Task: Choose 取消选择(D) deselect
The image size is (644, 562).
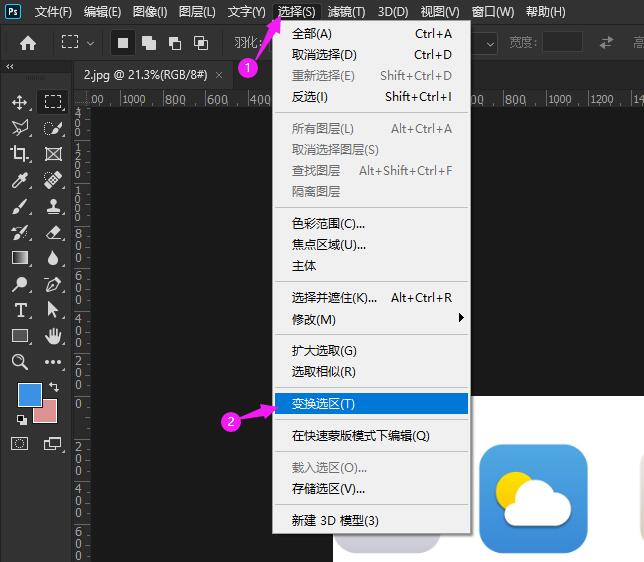Action: (x=371, y=55)
